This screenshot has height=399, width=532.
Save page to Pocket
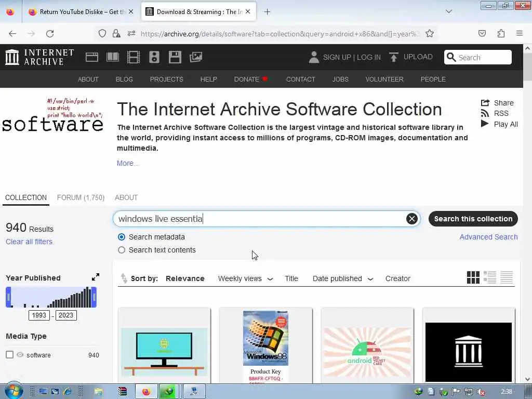(x=482, y=34)
